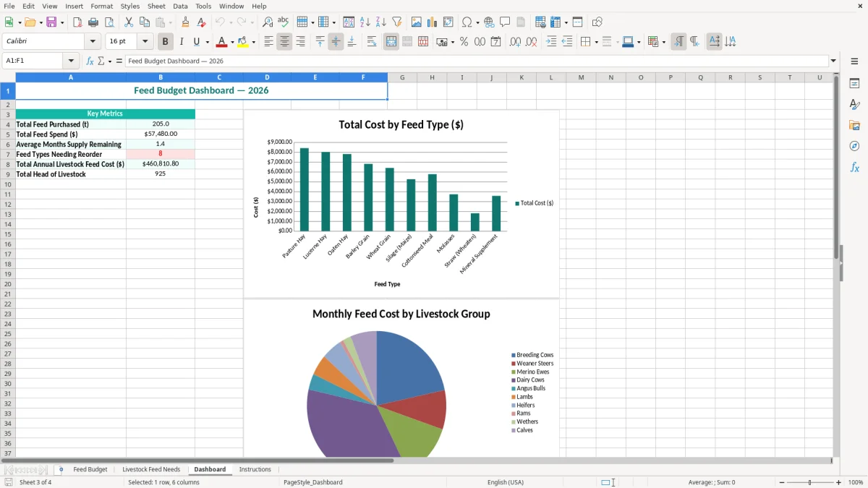The image size is (868, 488).
Task: Click the formula input line
Action: pos(477,61)
